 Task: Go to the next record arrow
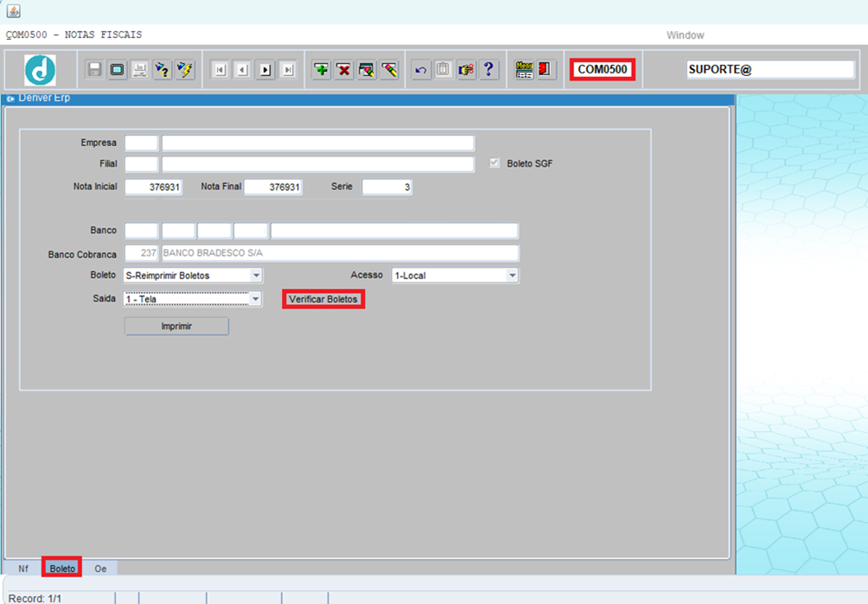pyautogui.click(x=265, y=70)
